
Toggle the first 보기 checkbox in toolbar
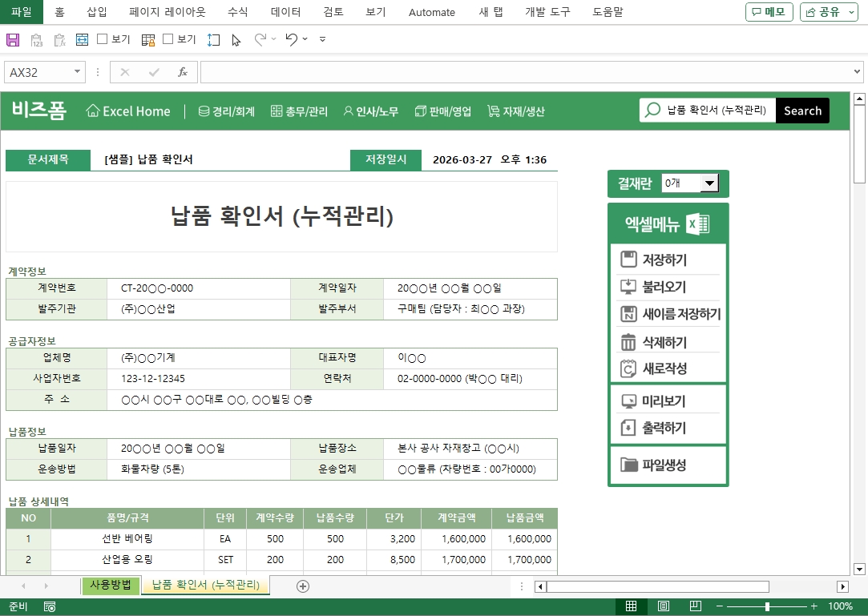pos(103,39)
